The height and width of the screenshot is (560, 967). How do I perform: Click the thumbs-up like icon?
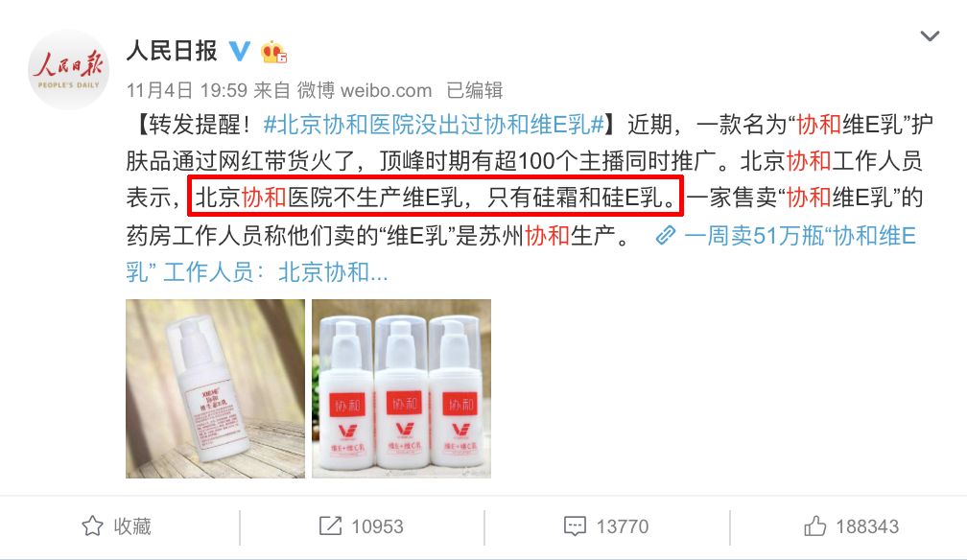click(814, 526)
